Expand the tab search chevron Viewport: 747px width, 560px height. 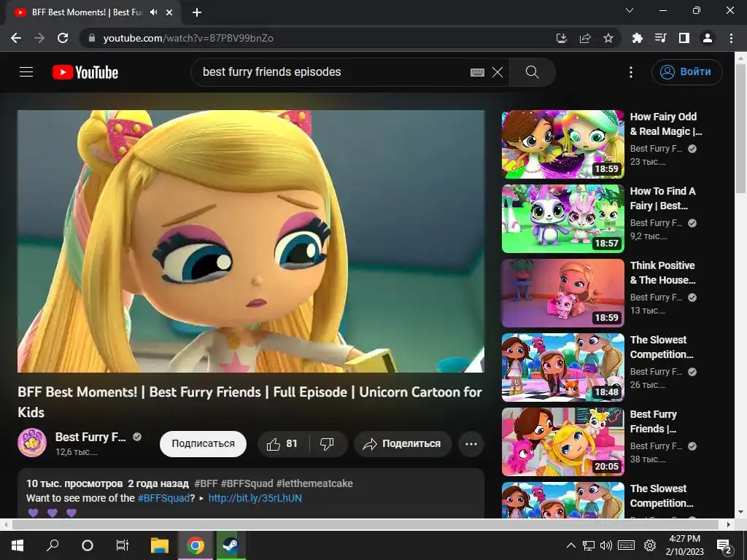coord(630,10)
